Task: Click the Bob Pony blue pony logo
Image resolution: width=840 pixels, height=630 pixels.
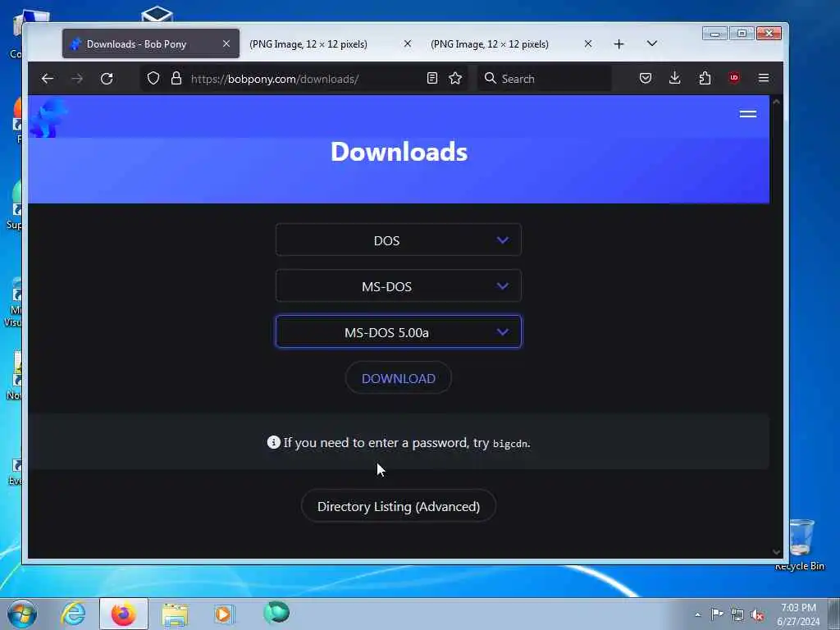Action: pyautogui.click(x=48, y=118)
